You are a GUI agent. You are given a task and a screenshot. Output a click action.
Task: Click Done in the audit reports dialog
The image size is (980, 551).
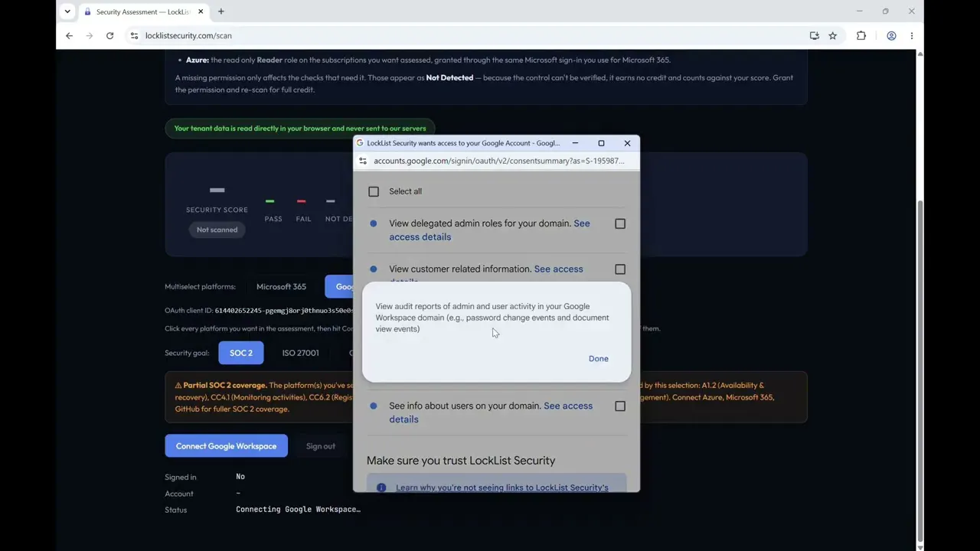click(599, 359)
